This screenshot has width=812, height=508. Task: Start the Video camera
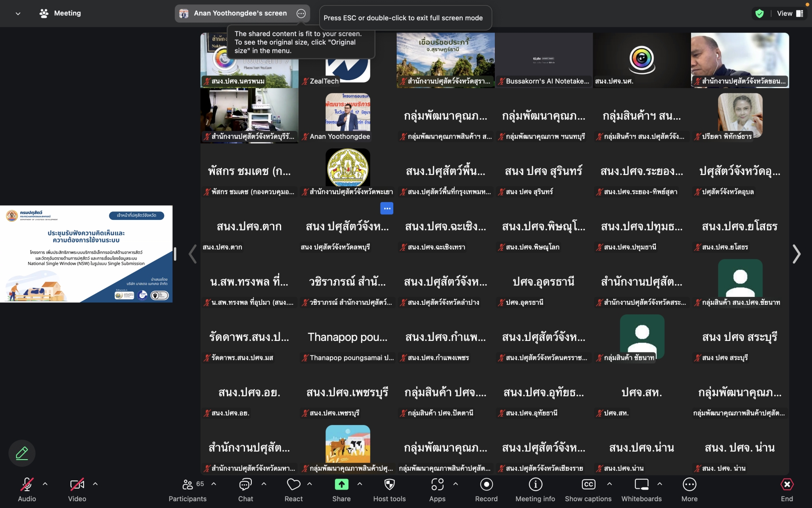tap(77, 485)
